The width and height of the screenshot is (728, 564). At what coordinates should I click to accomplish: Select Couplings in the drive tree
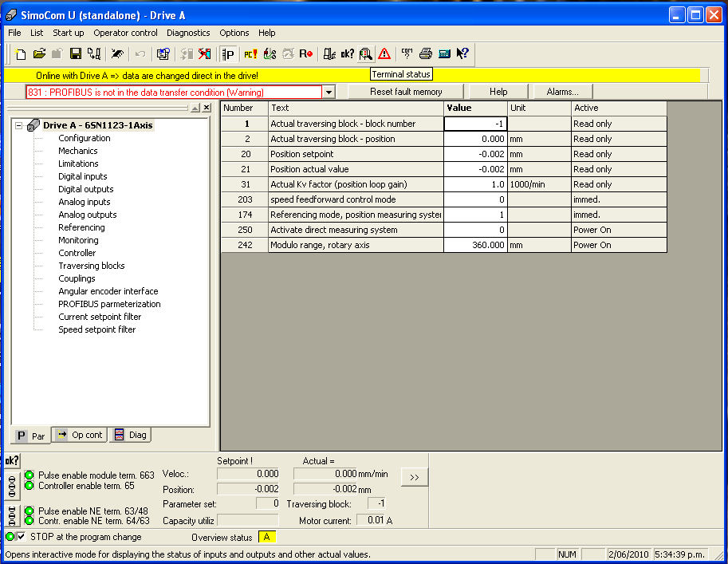pyautogui.click(x=77, y=278)
